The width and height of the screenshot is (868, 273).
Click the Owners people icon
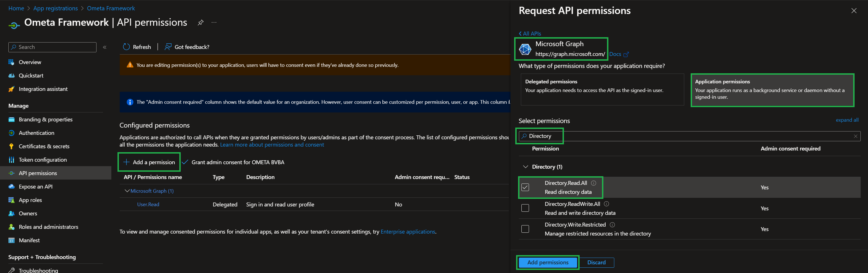coord(11,213)
